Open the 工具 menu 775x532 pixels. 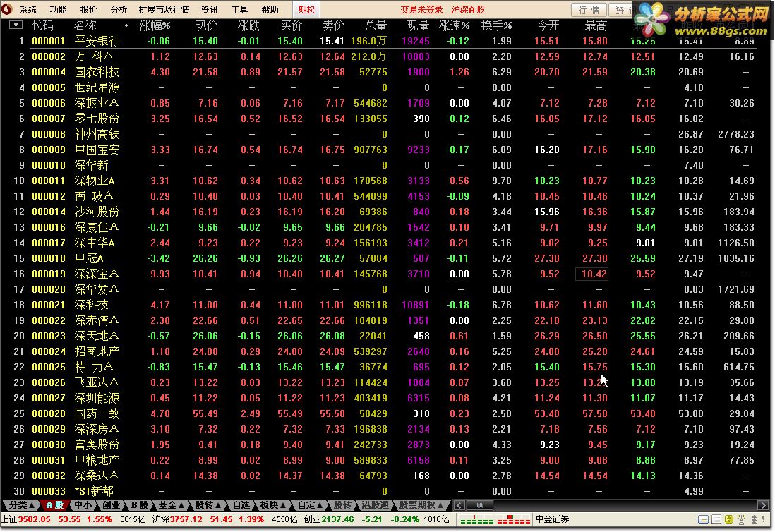tap(240, 9)
